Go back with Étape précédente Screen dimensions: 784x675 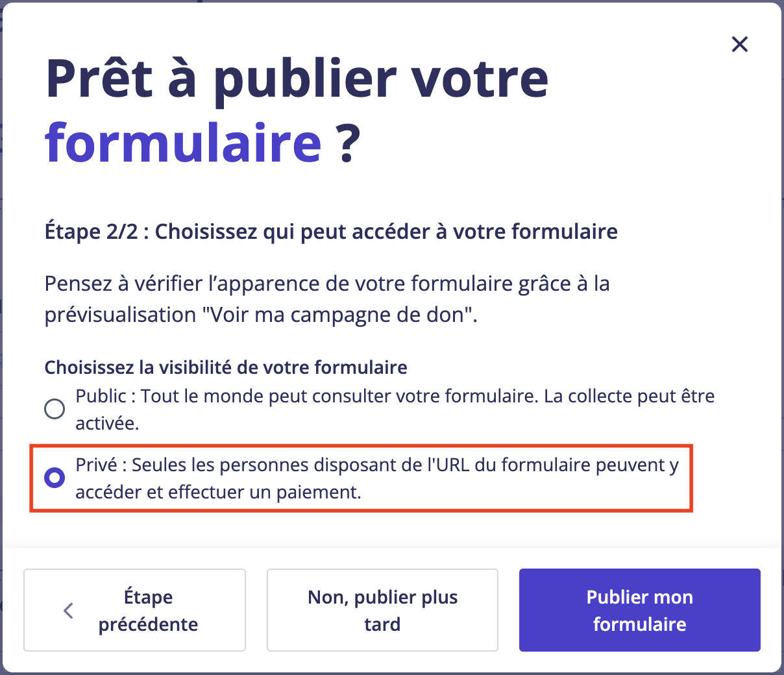(x=134, y=610)
